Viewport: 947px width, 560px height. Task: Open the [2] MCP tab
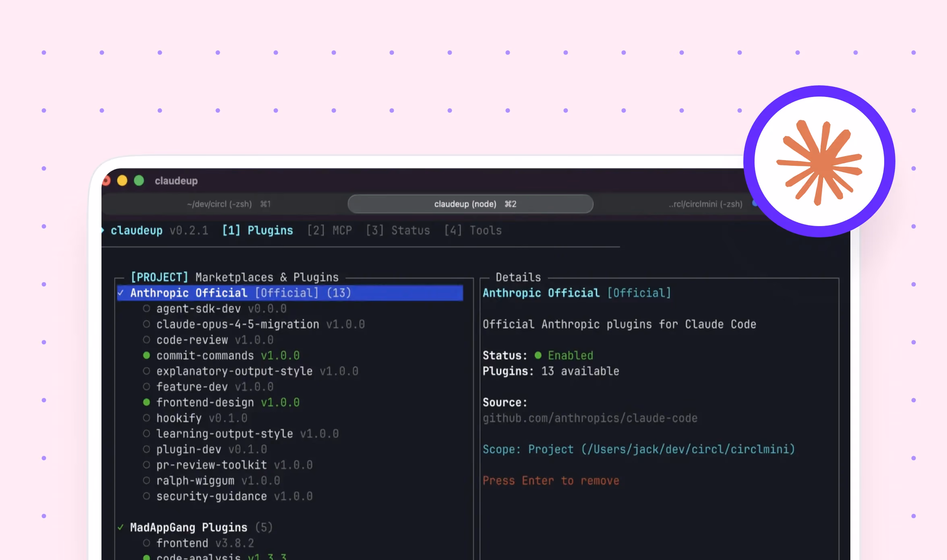click(x=329, y=230)
